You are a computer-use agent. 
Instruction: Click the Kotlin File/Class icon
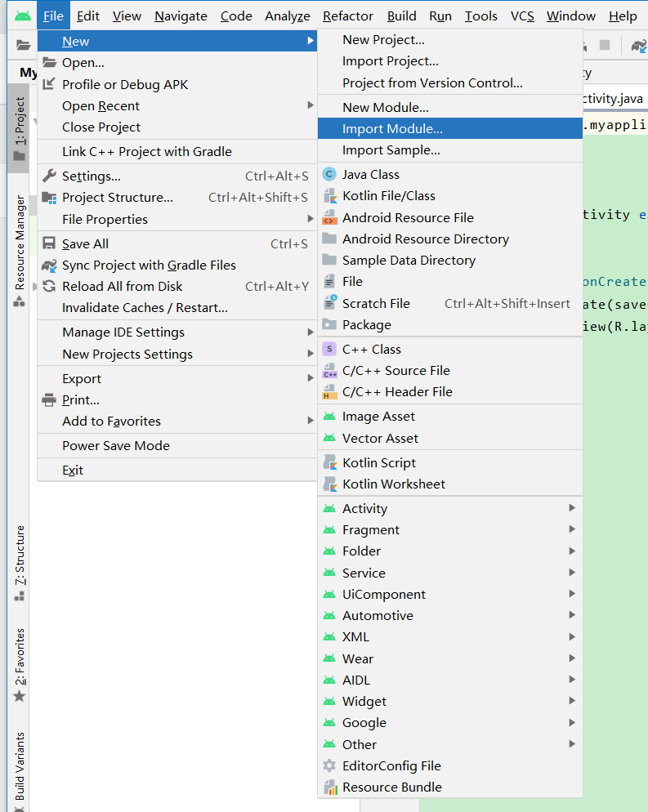(x=329, y=196)
